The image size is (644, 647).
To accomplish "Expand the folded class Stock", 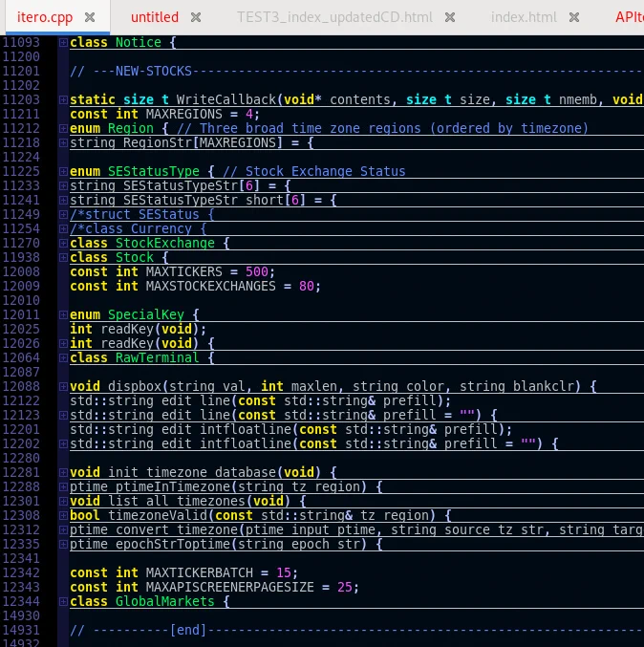I will 63,257.
